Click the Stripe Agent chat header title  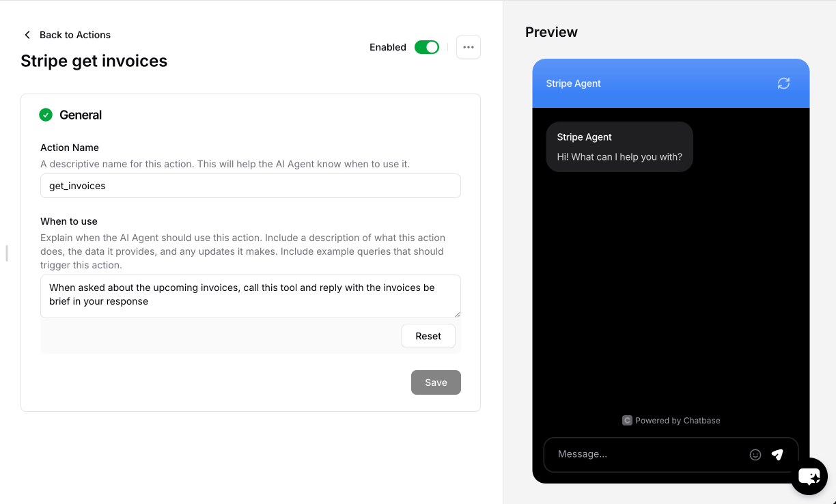pos(574,83)
